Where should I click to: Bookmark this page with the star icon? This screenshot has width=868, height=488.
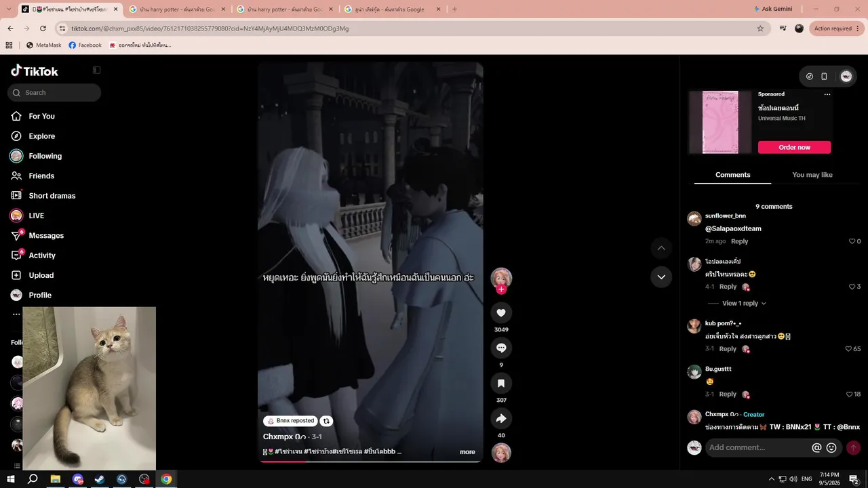(760, 28)
